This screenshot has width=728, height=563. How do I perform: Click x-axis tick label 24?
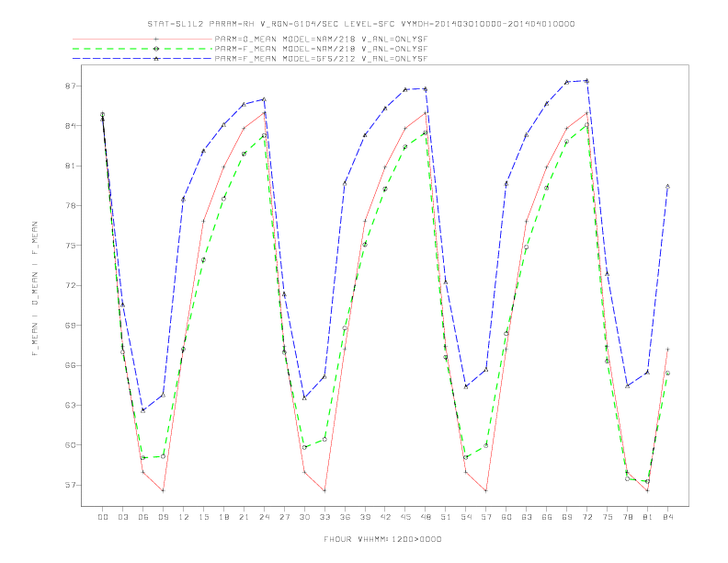pos(264,517)
